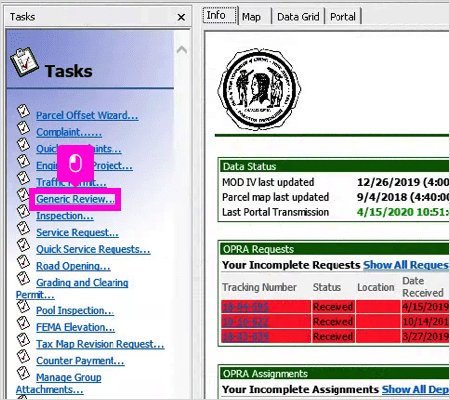
Task: Click the clipboard icon beside Road Opening
Action: click(x=23, y=262)
